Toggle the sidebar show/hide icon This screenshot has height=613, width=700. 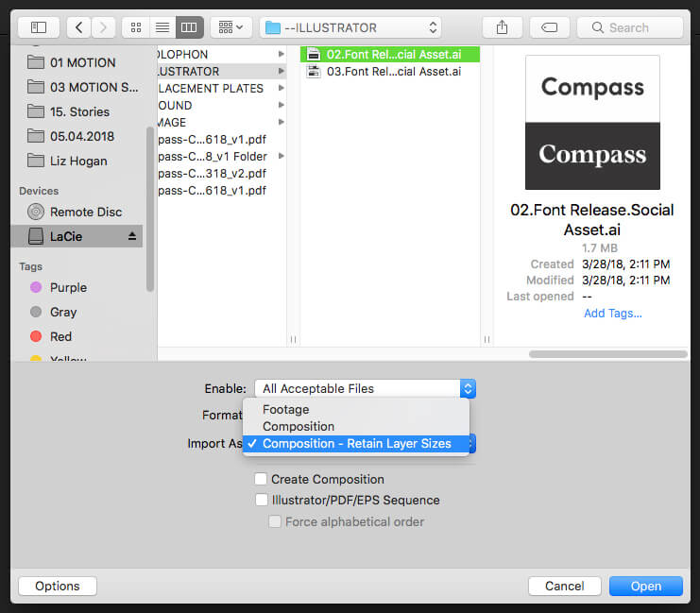click(x=39, y=27)
